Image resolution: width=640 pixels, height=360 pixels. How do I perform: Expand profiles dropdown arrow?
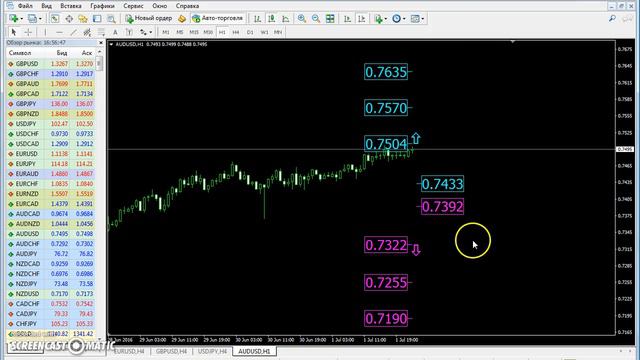(x=40, y=19)
